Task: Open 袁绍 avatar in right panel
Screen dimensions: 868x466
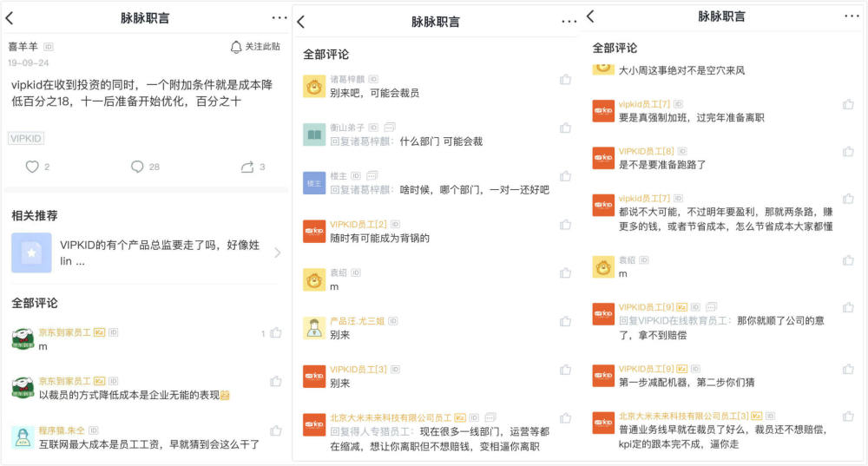Action: [x=603, y=267]
